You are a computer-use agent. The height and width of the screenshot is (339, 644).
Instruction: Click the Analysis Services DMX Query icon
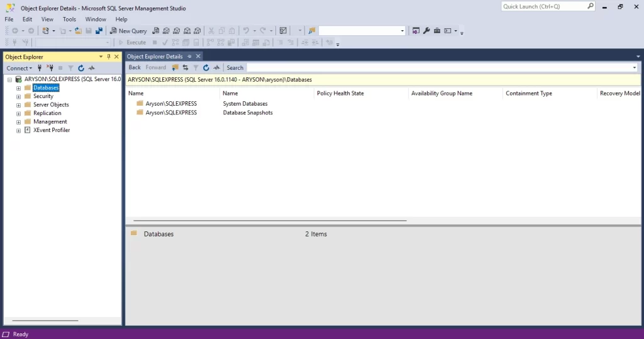[177, 31]
